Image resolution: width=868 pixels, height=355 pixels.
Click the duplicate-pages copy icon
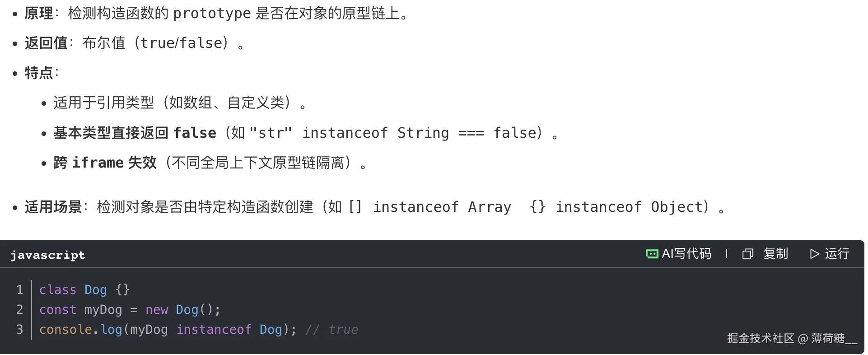pyautogui.click(x=747, y=254)
